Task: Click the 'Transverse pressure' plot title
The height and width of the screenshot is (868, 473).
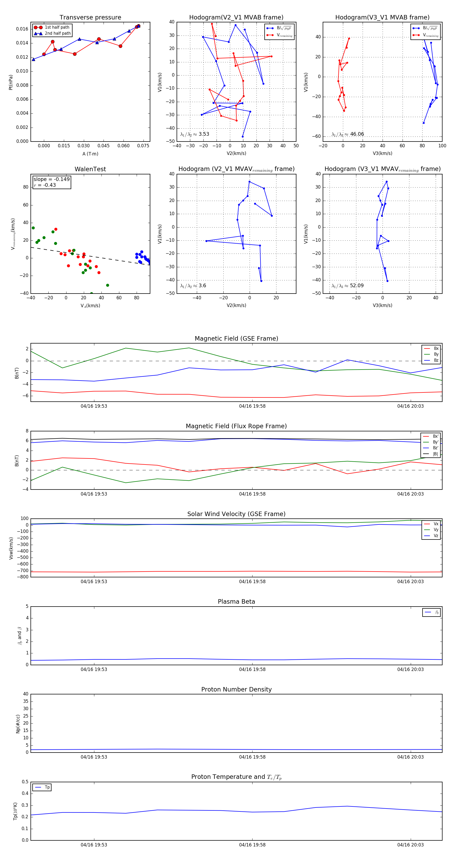Action: click(x=90, y=17)
